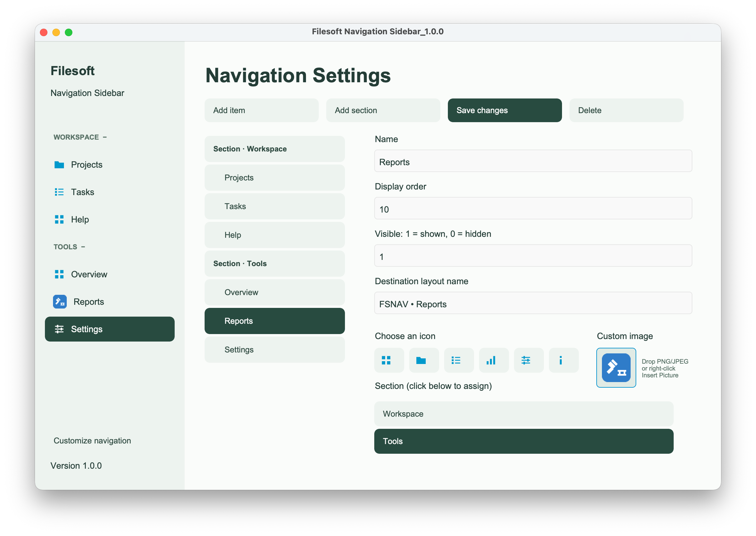Select Overview in the settings item list
Viewport: 756px width, 536px height.
pos(275,292)
